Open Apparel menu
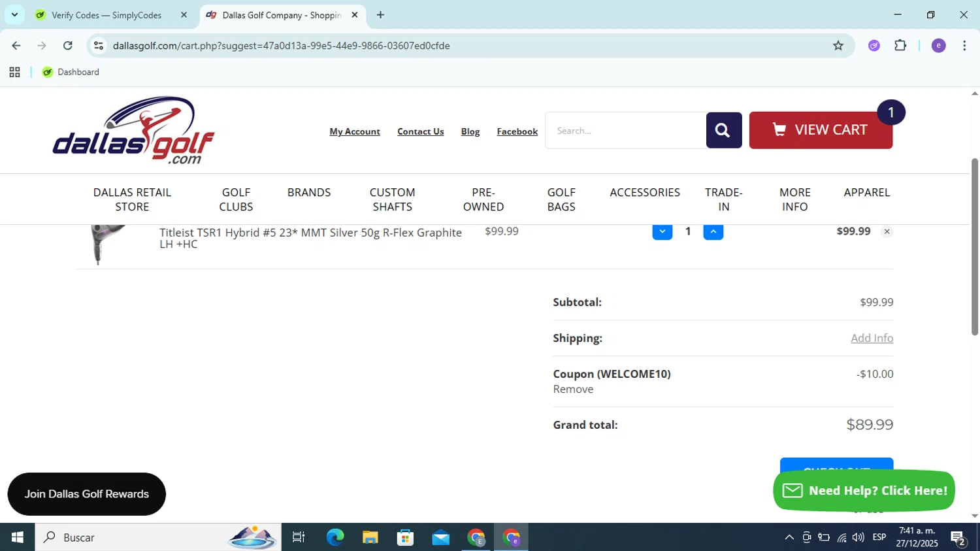 click(x=866, y=192)
